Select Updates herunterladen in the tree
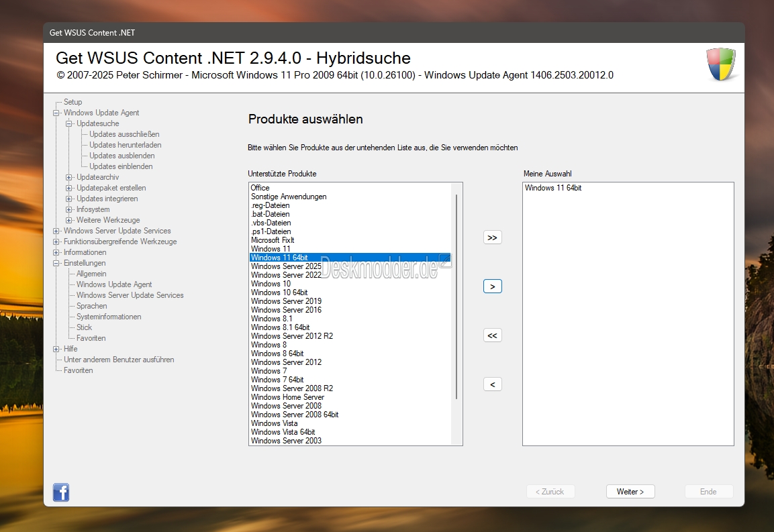This screenshot has height=532, width=774. pos(125,145)
